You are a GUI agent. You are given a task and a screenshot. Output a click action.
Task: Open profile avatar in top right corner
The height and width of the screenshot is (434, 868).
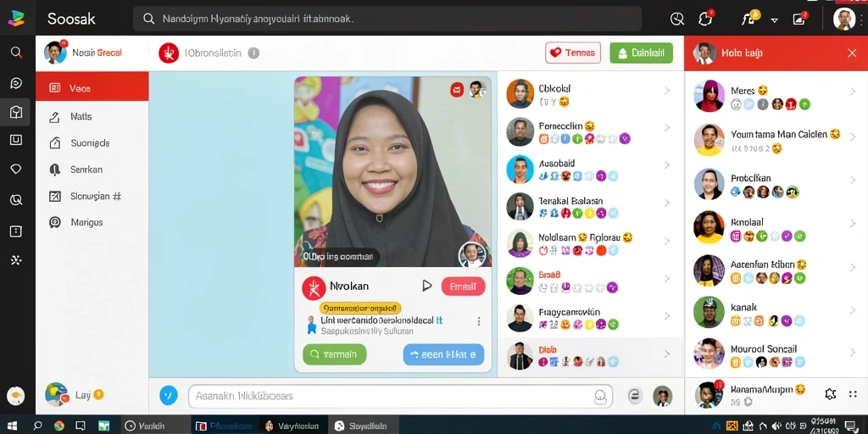click(843, 19)
